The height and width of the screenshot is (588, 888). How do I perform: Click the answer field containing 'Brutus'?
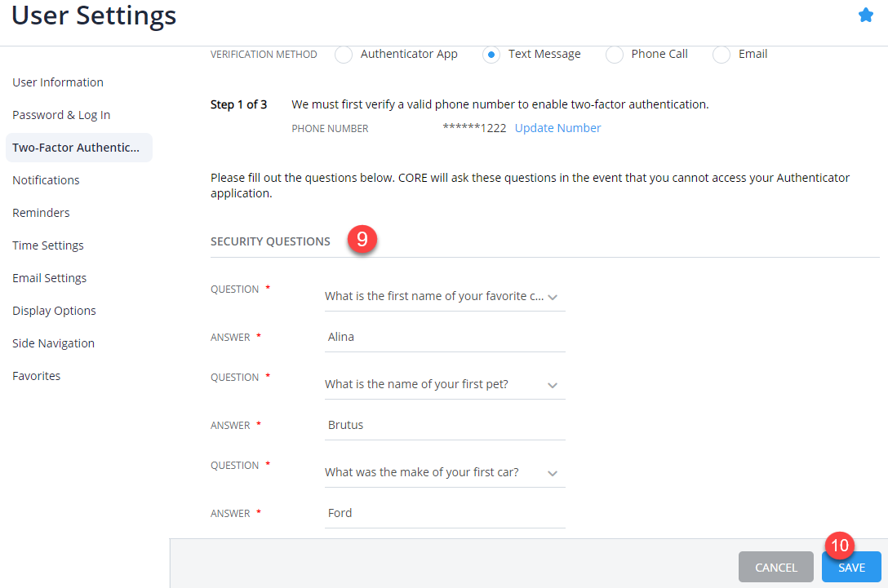pos(445,424)
